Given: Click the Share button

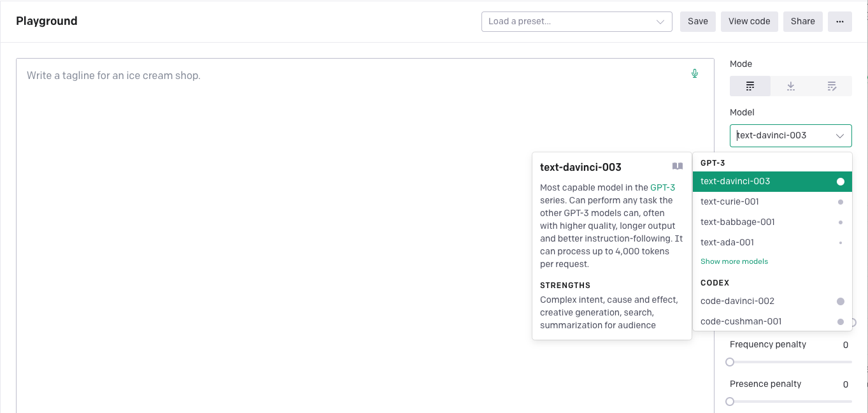Looking at the screenshot, I should [802, 21].
